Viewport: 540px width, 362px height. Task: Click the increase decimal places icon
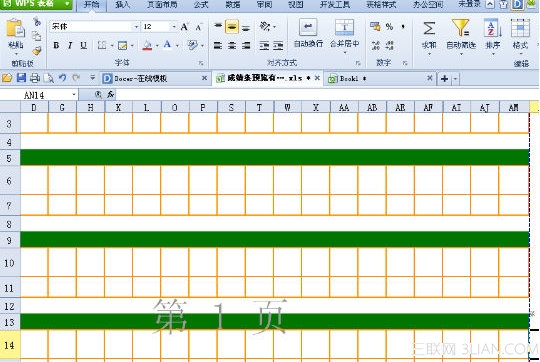tap(376, 45)
